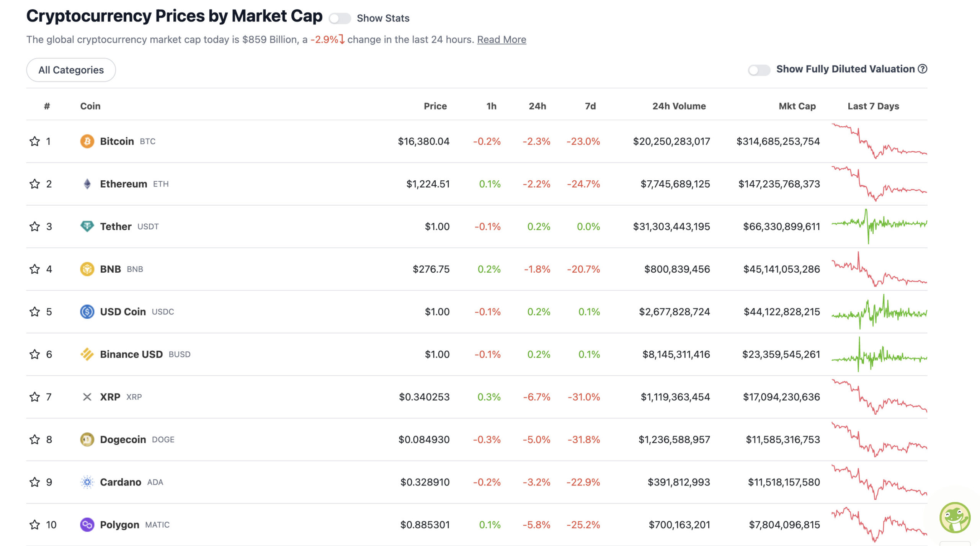Star the XRP row
980x546 pixels.
click(34, 397)
